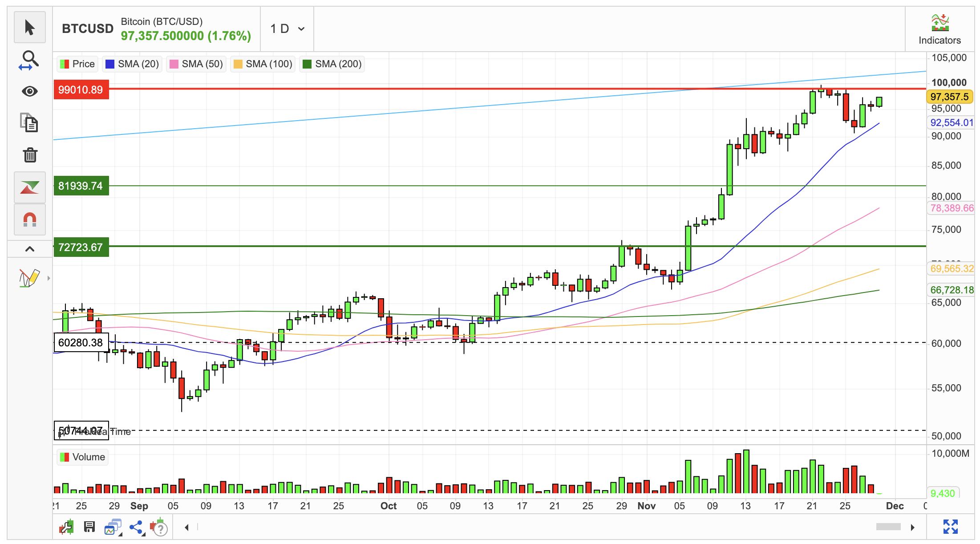Viewport: 980px width, 544px height.
Task: Select the 81939.74 green level label
Action: click(x=81, y=186)
